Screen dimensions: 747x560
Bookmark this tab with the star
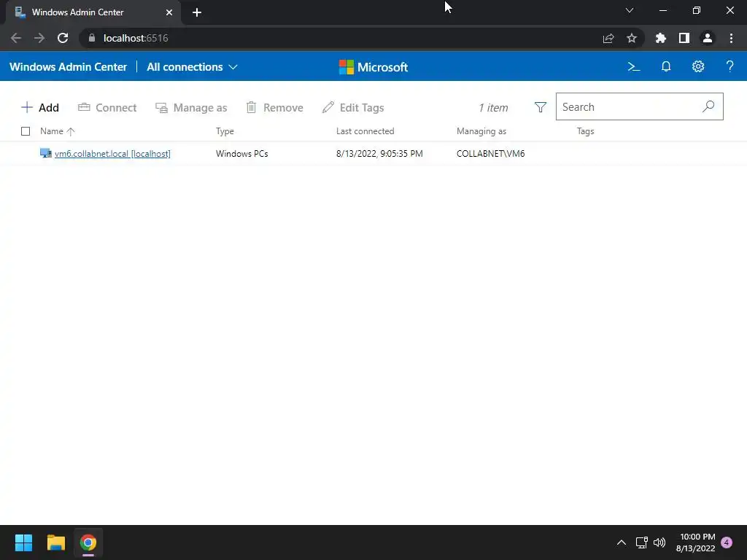click(632, 38)
